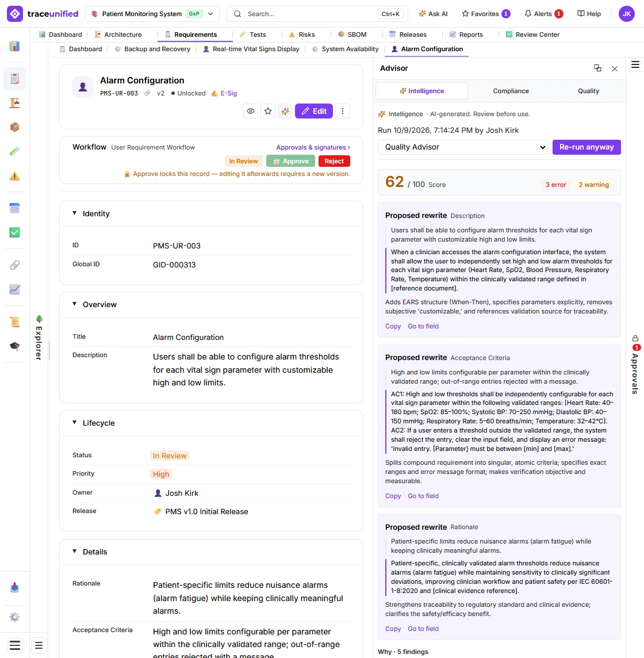Open the calendar icon in left sidebar
This screenshot has width=644, height=658.
point(15,208)
